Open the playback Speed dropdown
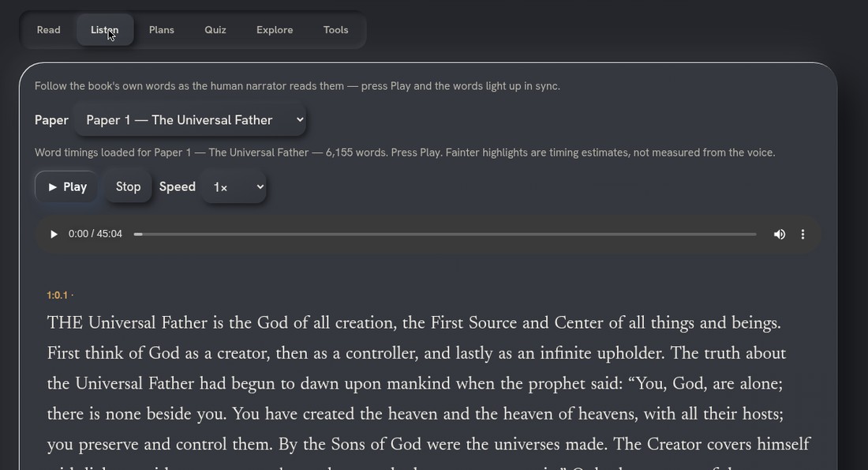The width and height of the screenshot is (868, 470). pos(234,187)
